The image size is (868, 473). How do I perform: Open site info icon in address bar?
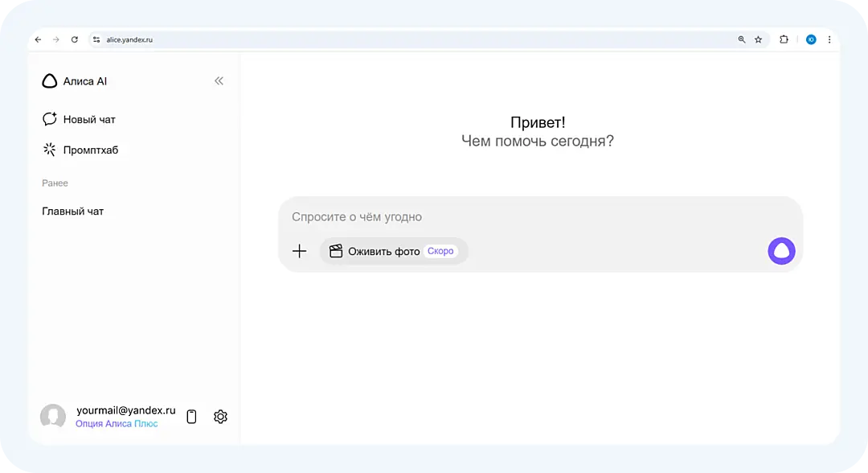coord(96,40)
